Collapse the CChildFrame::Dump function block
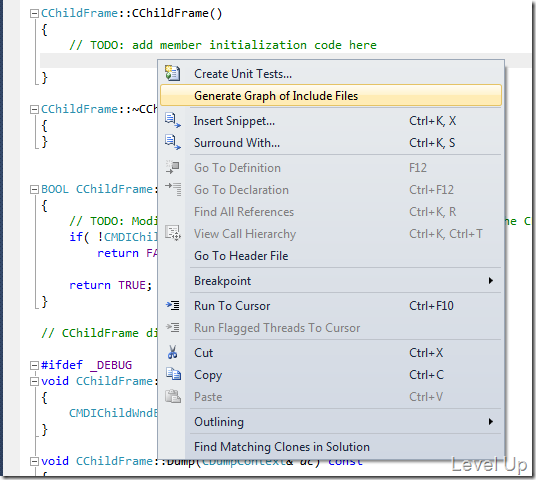This screenshot has height=480, width=536. pos(34,462)
